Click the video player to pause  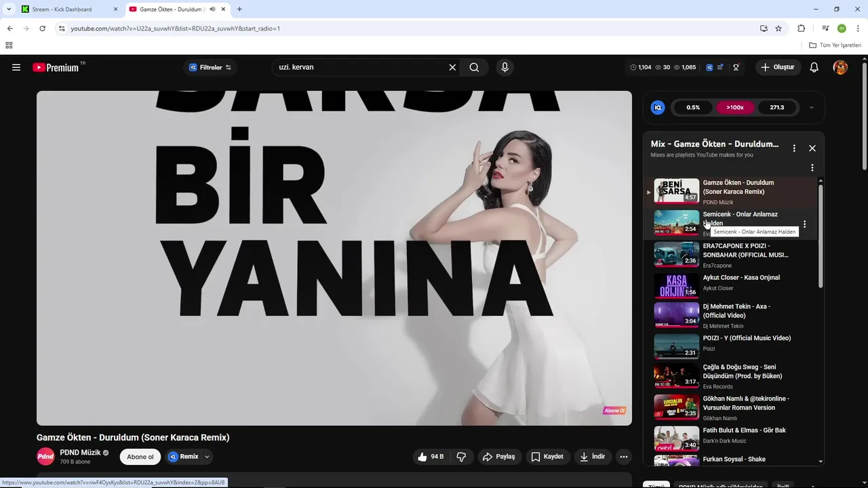click(x=334, y=258)
